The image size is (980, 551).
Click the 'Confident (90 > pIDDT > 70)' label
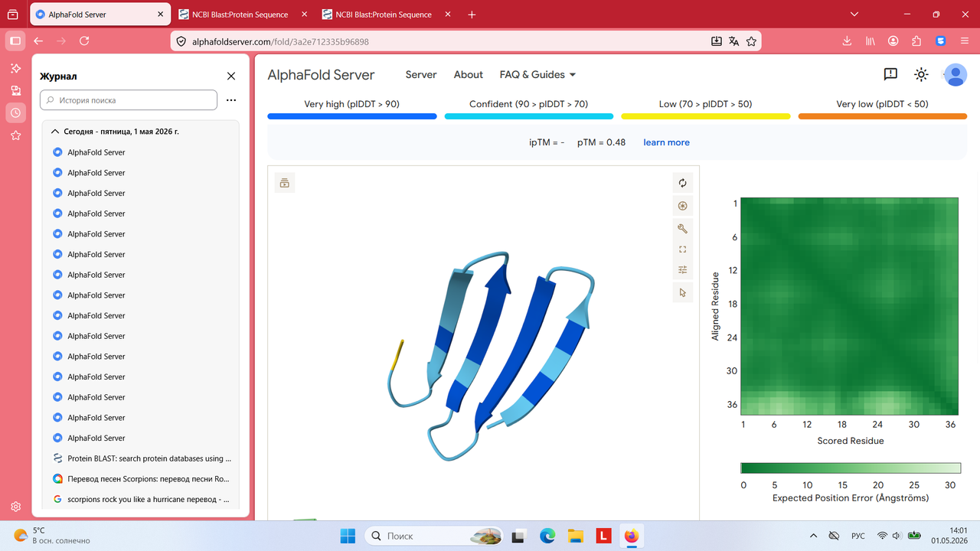(528, 104)
